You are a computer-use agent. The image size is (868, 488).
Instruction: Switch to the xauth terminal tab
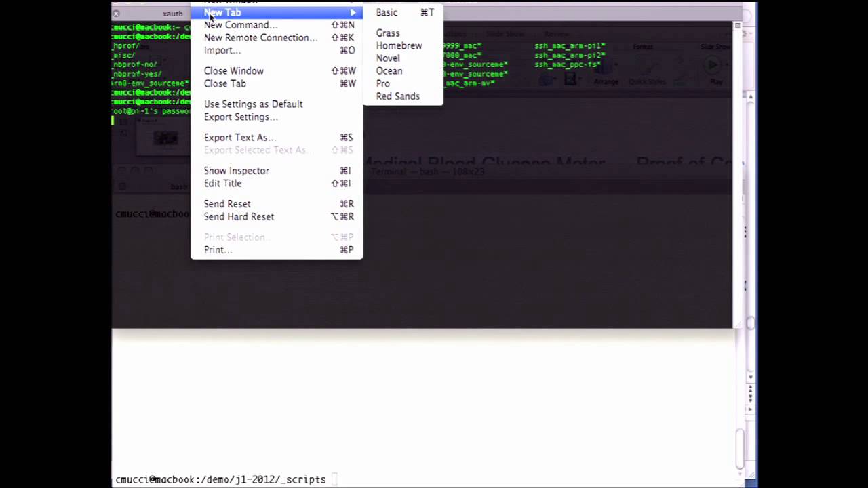click(173, 14)
